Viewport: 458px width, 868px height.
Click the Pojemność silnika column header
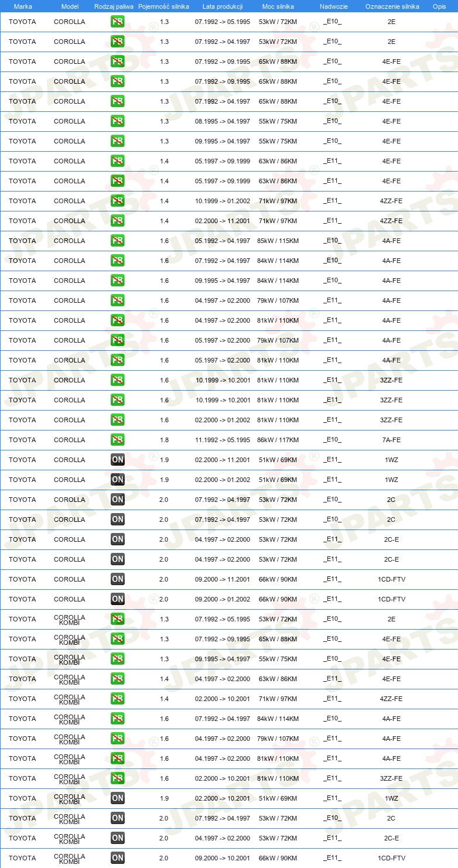pyautogui.click(x=163, y=6)
